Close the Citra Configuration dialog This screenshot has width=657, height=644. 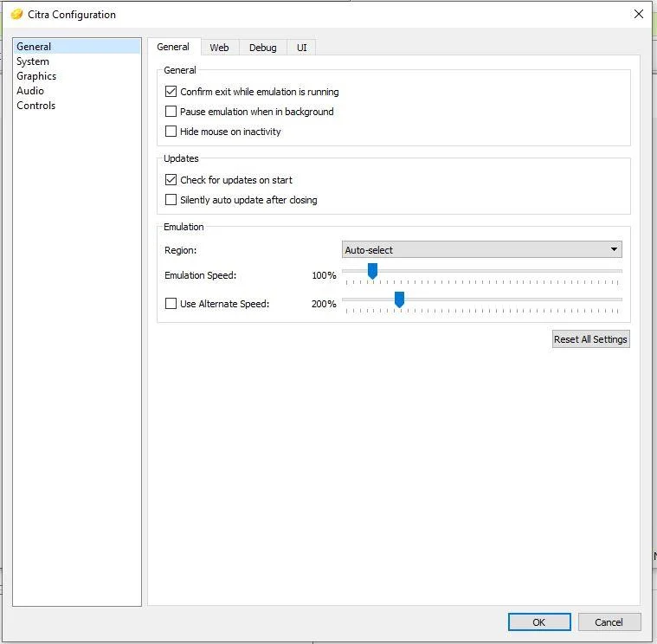tap(639, 14)
